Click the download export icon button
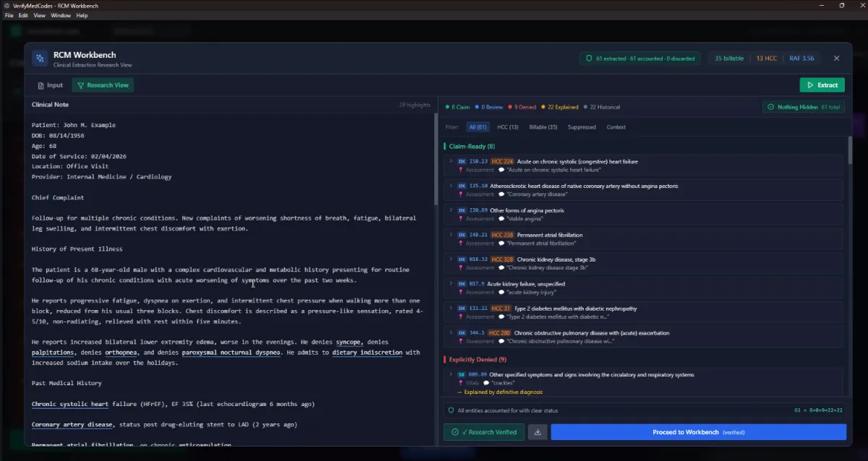 click(x=537, y=432)
